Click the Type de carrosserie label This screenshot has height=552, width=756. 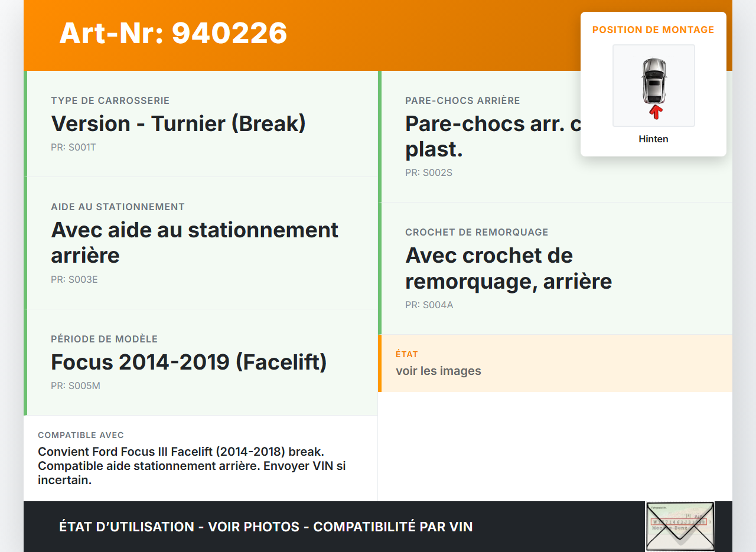(110, 101)
